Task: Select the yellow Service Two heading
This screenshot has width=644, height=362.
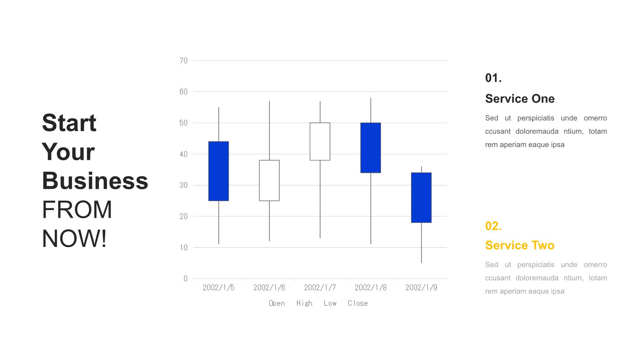Action: coord(520,245)
